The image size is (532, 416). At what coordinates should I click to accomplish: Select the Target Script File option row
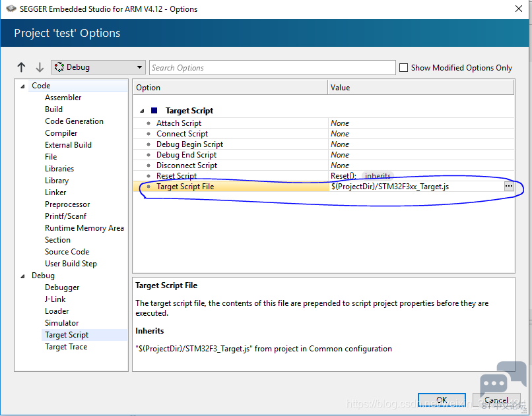[x=323, y=187]
